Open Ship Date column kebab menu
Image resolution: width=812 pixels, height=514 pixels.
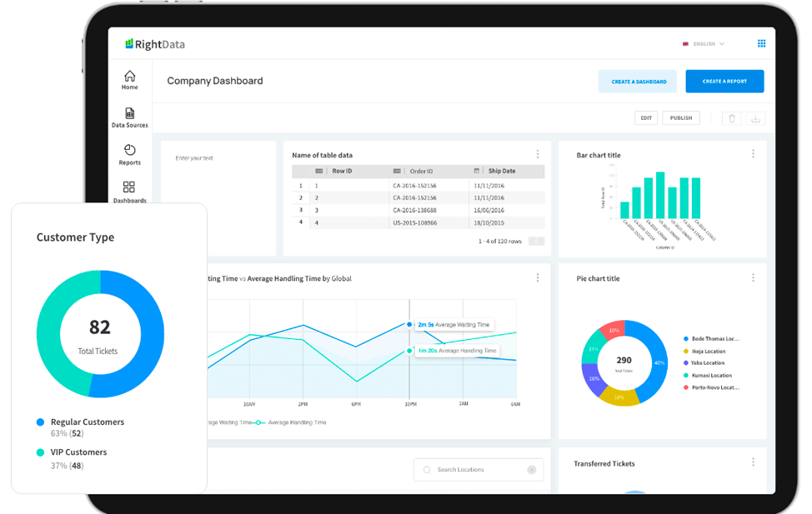483,171
